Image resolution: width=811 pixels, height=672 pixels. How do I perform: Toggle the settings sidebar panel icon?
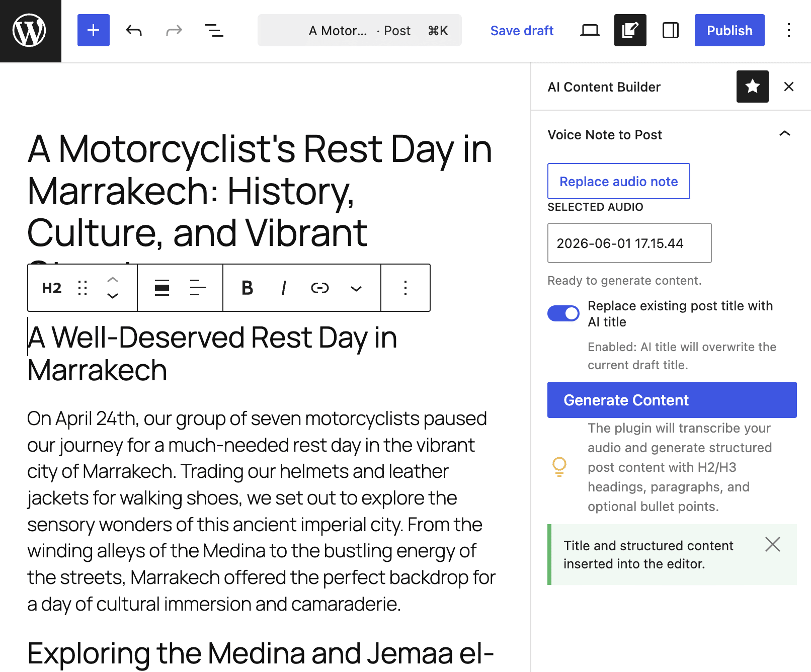pyautogui.click(x=671, y=30)
